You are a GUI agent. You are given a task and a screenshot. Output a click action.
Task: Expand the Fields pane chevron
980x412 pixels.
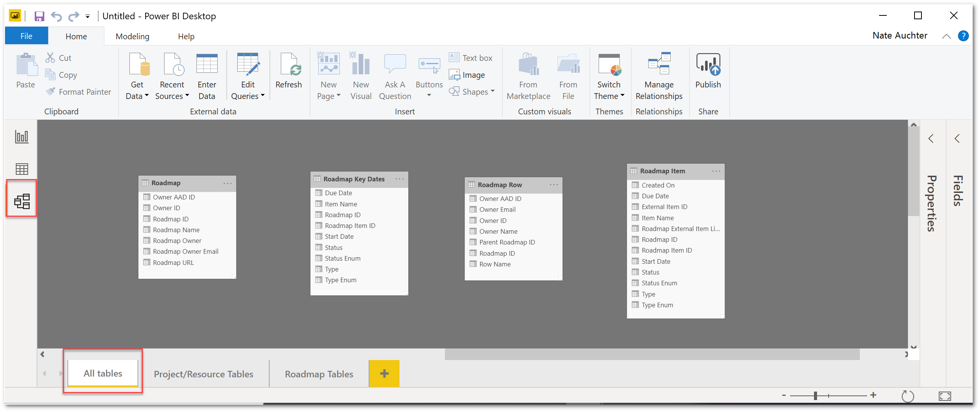pyautogui.click(x=957, y=139)
